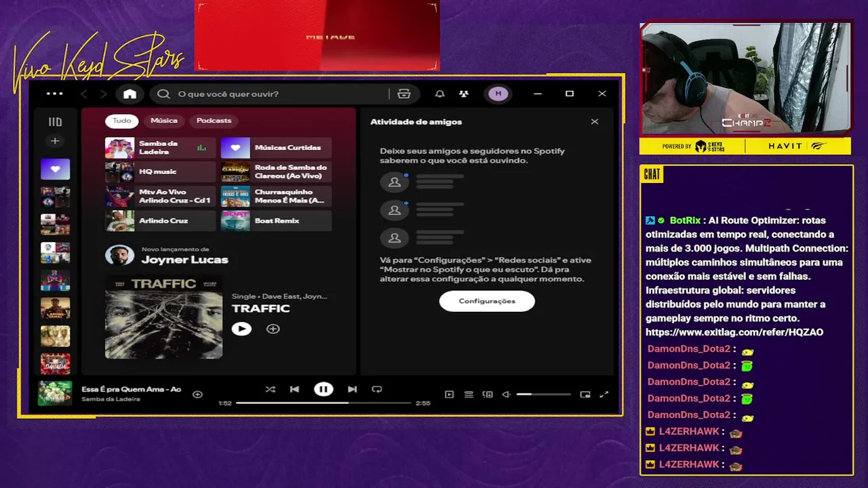Open song title Essa É pra Quem Ama
868x488 pixels.
(x=131, y=389)
